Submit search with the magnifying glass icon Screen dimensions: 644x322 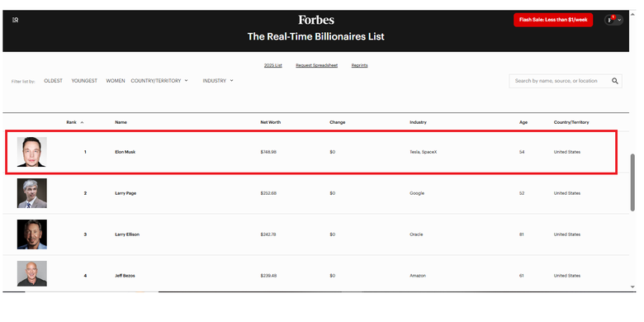click(x=615, y=81)
